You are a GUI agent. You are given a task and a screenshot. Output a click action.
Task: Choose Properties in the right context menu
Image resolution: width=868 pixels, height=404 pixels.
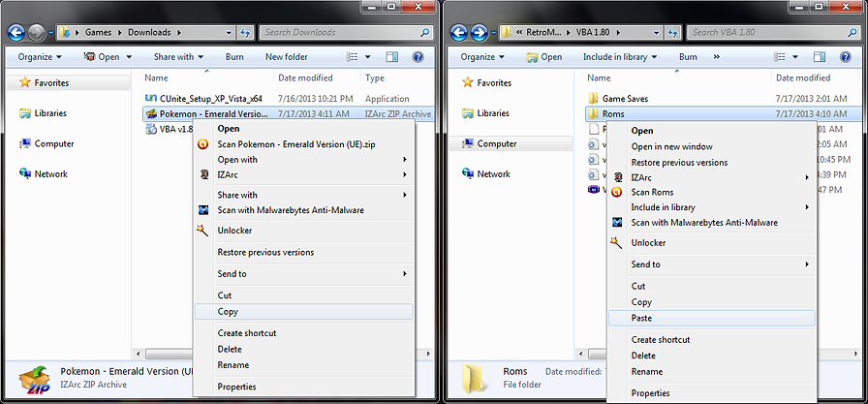[x=711, y=393]
